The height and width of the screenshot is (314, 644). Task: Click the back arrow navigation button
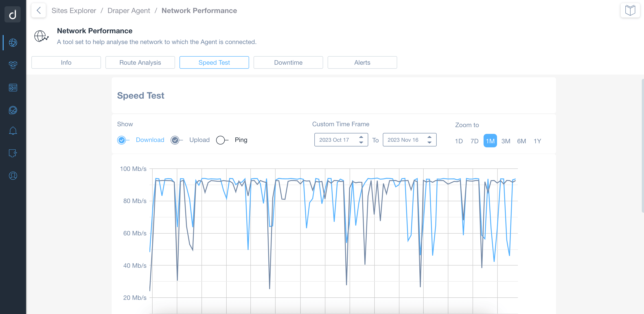39,10
